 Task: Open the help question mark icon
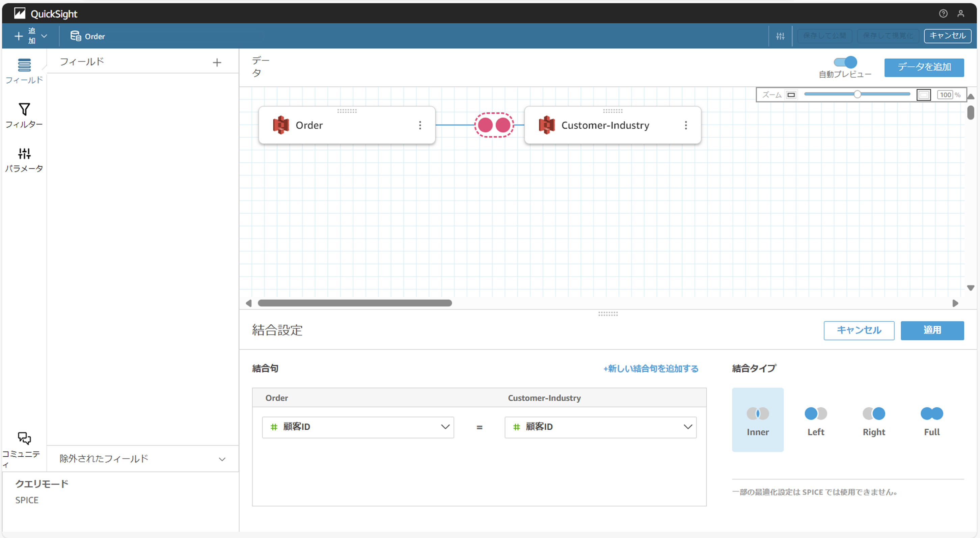point(943,14)
